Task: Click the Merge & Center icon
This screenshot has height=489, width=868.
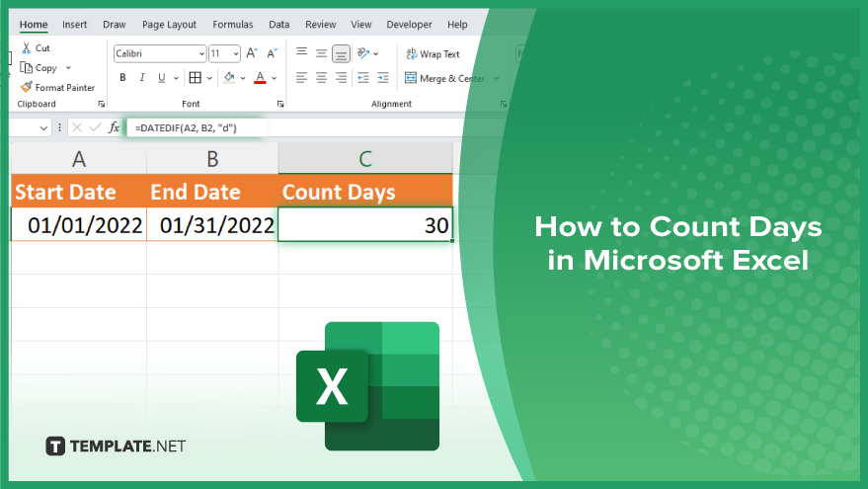Action: 411,77
